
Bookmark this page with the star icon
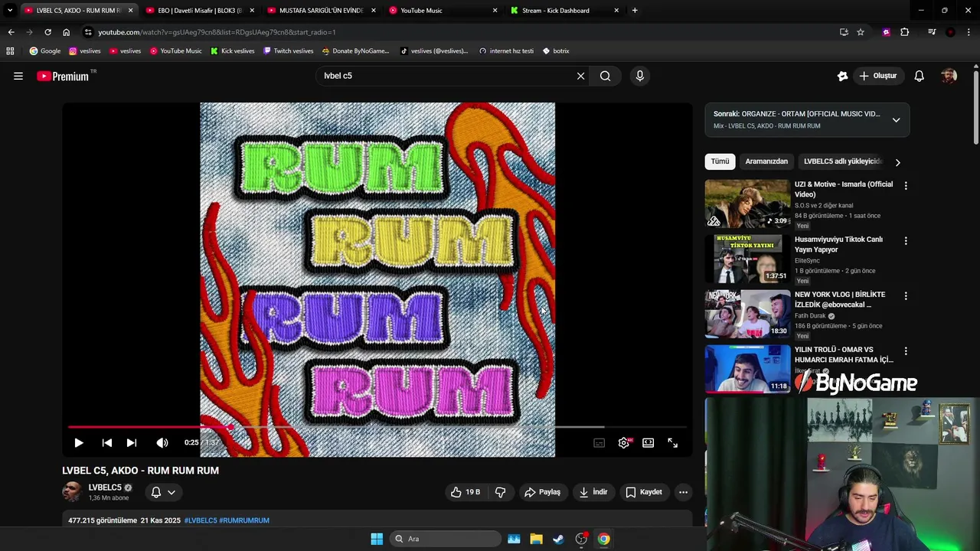(861, 32)
